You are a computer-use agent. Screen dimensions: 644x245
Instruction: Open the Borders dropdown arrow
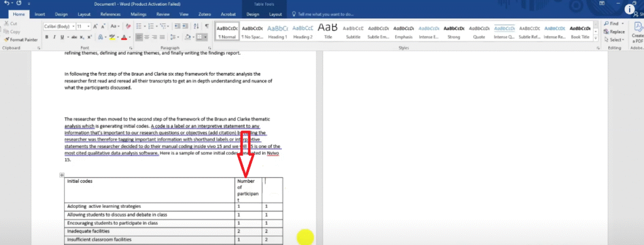pyautogui.click(x=205, y=37)
